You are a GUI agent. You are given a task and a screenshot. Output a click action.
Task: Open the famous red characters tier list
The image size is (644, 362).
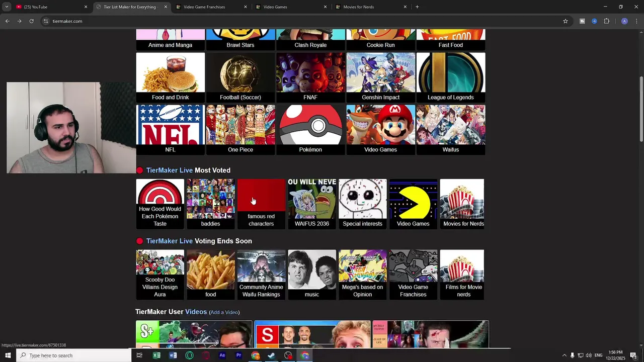coord(261,204)
